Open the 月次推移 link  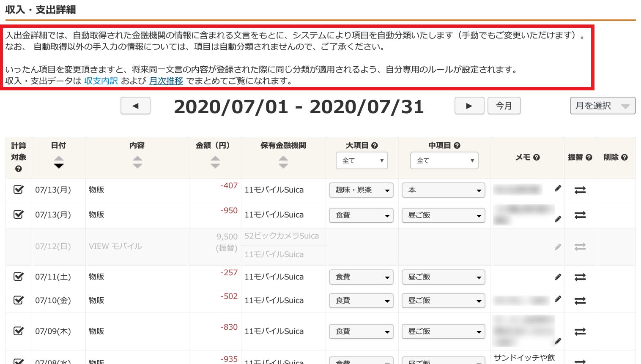pos(166,81)
